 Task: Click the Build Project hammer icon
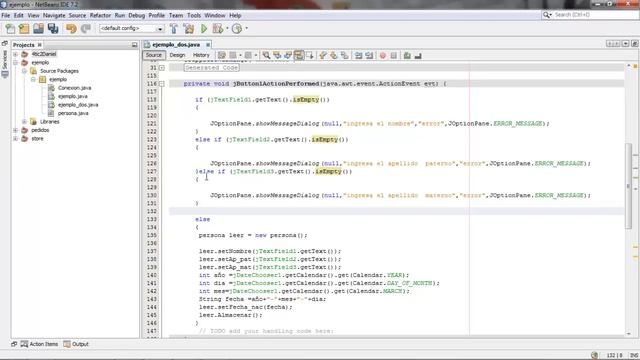tap(174, 29)
